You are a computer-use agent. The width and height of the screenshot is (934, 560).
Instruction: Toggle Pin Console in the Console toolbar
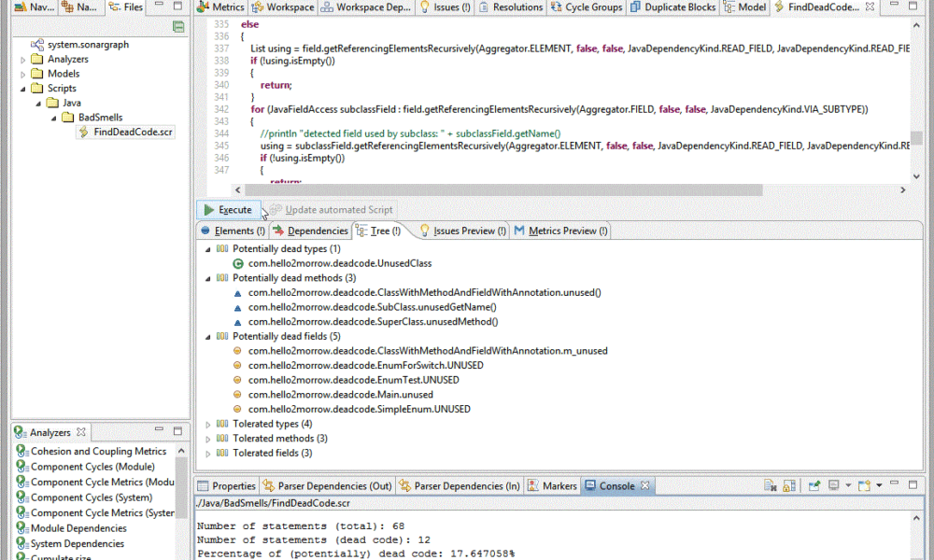click(x=814, y=484)
